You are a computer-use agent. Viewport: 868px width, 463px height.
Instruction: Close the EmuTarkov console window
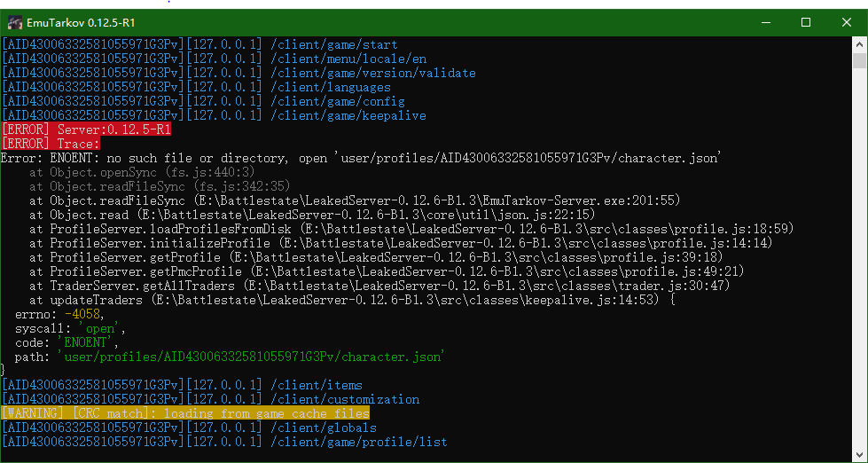(847, 23)
